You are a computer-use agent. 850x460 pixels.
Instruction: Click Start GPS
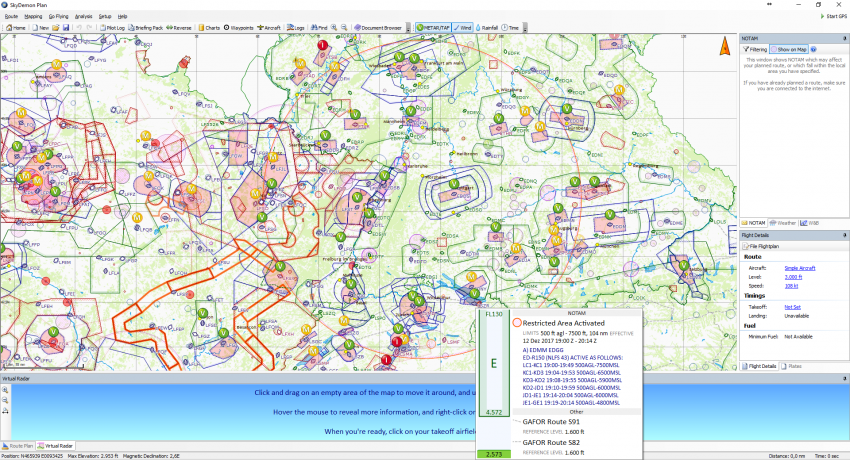pos(834,16)
